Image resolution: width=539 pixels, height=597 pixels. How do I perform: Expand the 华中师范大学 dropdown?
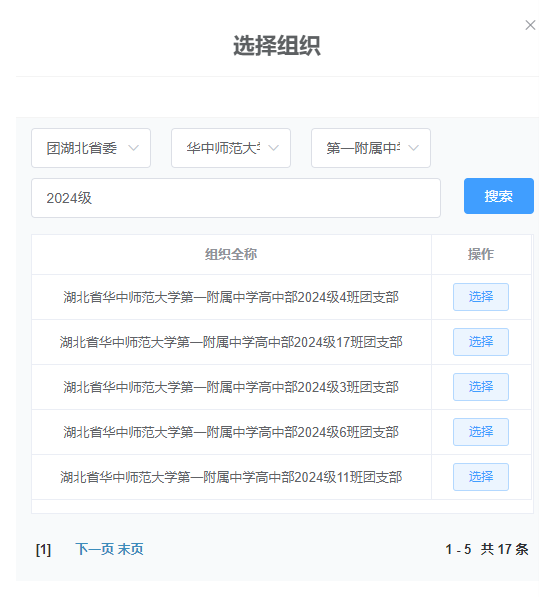(231, 148)
